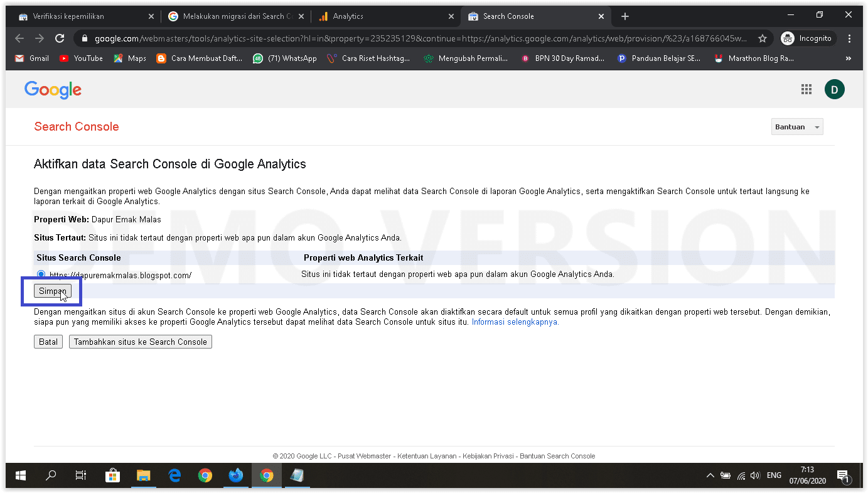Open the Mengubah Permali... bookmark
868x493 pixels.
tap(466, 58)
